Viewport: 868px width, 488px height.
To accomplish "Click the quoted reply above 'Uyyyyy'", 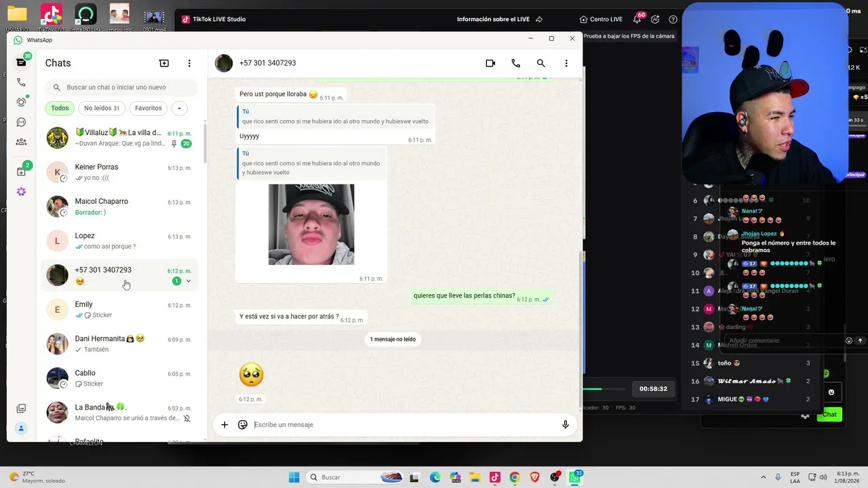I will pos(336,117).
